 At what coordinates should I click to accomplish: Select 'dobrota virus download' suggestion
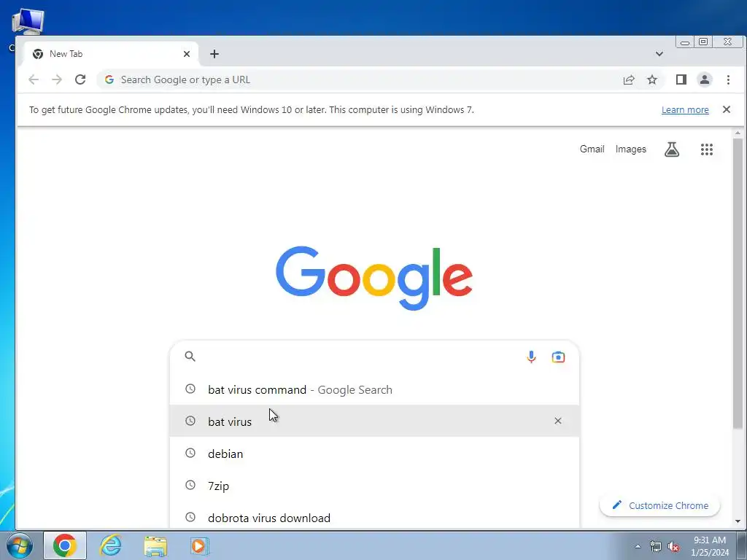[374, 517]
